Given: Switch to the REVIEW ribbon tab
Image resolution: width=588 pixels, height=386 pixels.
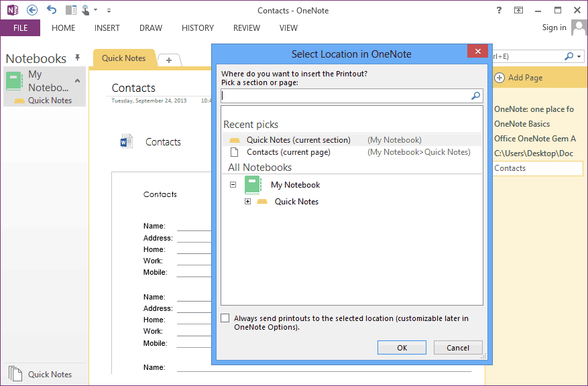Looking at the screenshot, I should pos(246,28).
